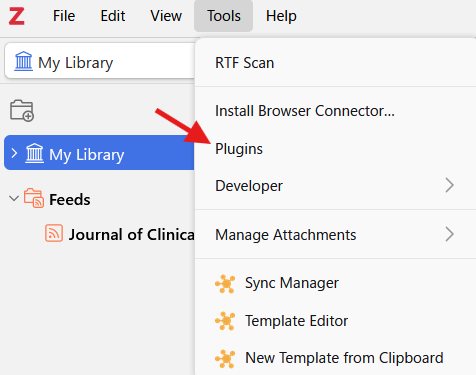This screenshot has height=375, width=476.
Task: Click the library building icon in the My Library tab
Action: point(23,61)
